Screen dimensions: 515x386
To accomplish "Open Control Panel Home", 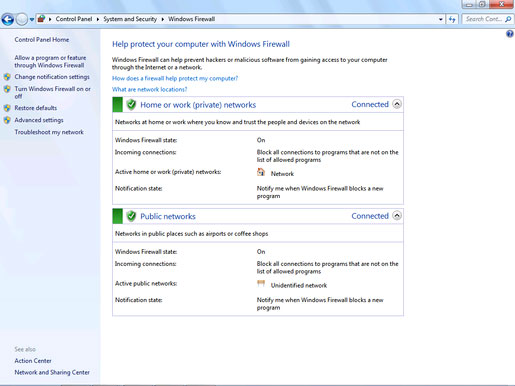I will [42, 40].
